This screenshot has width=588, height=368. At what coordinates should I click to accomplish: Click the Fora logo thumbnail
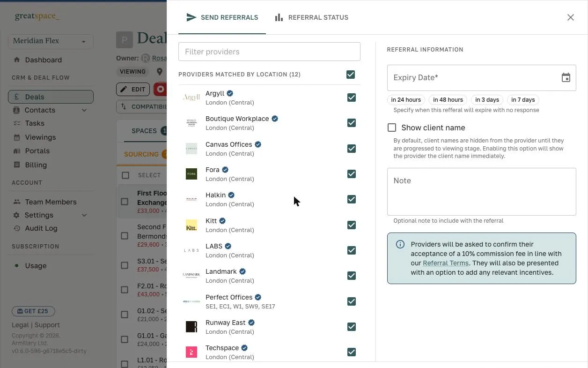[x=191, y=174]
